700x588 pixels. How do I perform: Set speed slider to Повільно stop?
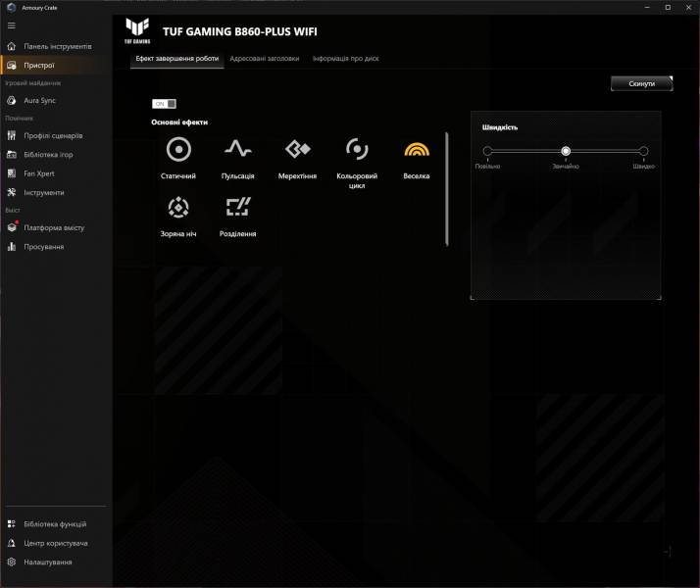coord(487,151)
